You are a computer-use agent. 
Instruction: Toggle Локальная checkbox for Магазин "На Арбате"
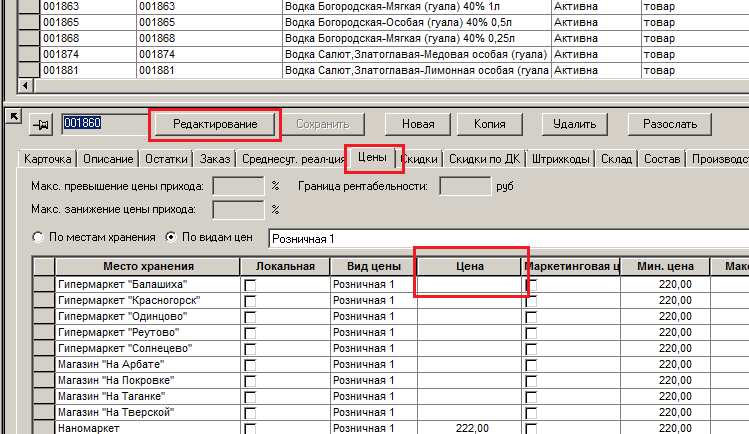pyautogui.click(x=250, y=365)
